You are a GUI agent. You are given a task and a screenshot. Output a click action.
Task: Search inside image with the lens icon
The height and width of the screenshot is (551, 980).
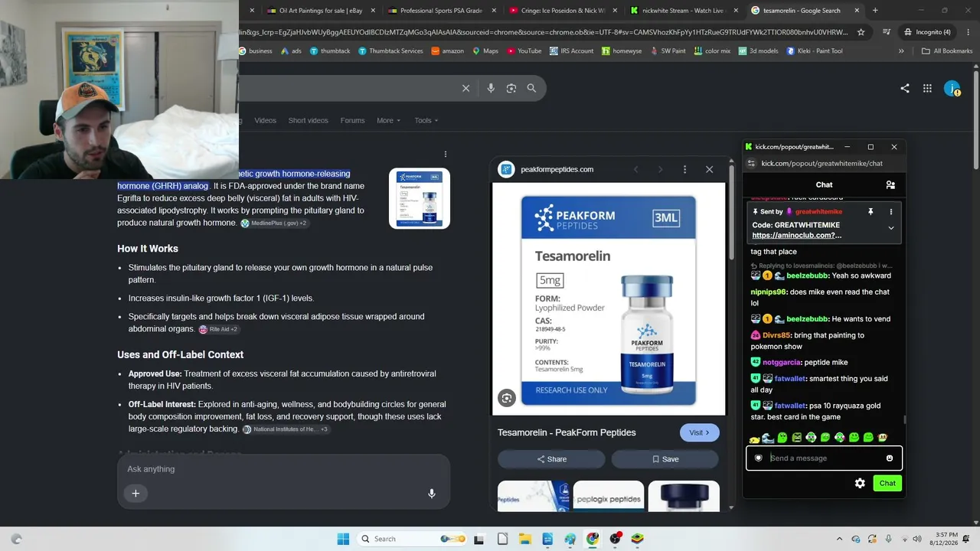(x=506, y=398)
